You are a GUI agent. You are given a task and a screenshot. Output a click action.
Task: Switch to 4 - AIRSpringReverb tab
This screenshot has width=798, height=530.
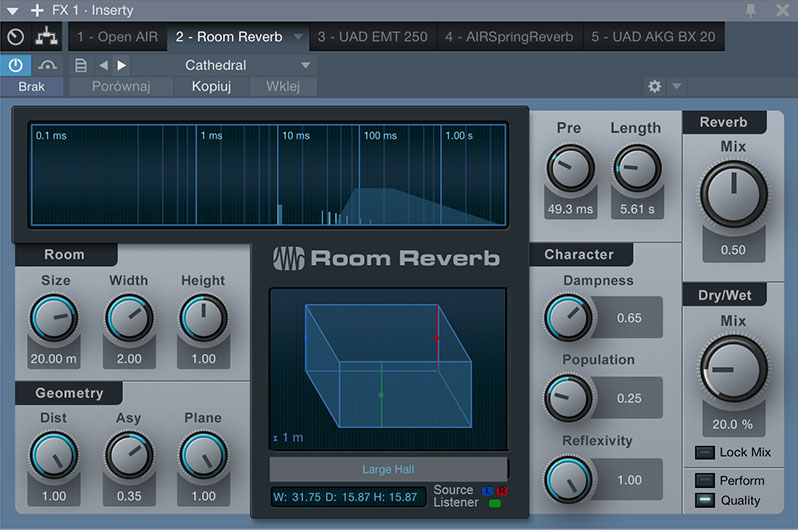(509, 37)
